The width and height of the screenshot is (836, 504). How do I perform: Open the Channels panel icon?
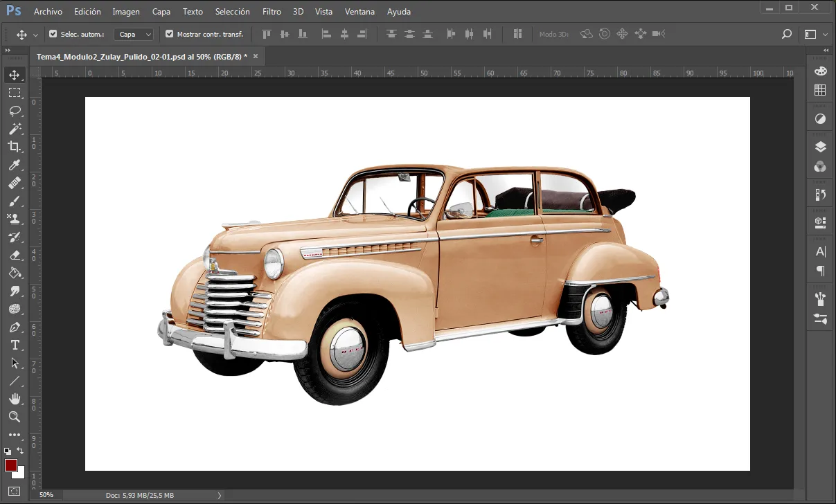click(820, 166)
